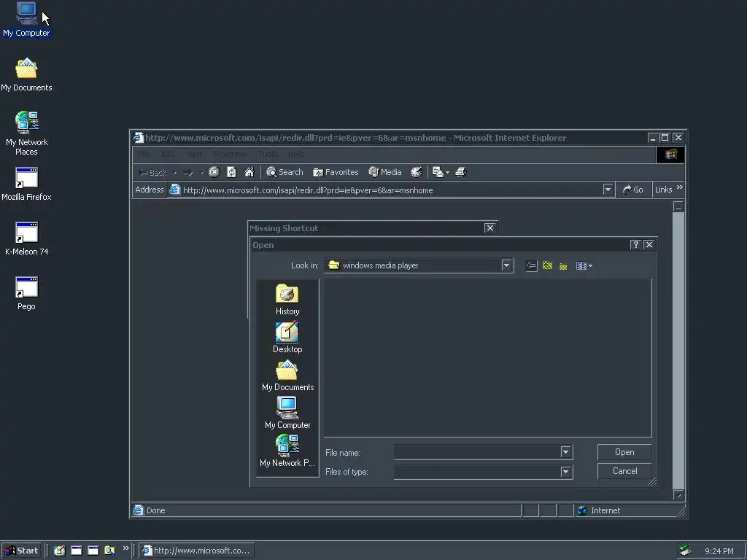The image size is (747, 560).
Task: Click the microsoft.com taskbar button
Action: 196,551
